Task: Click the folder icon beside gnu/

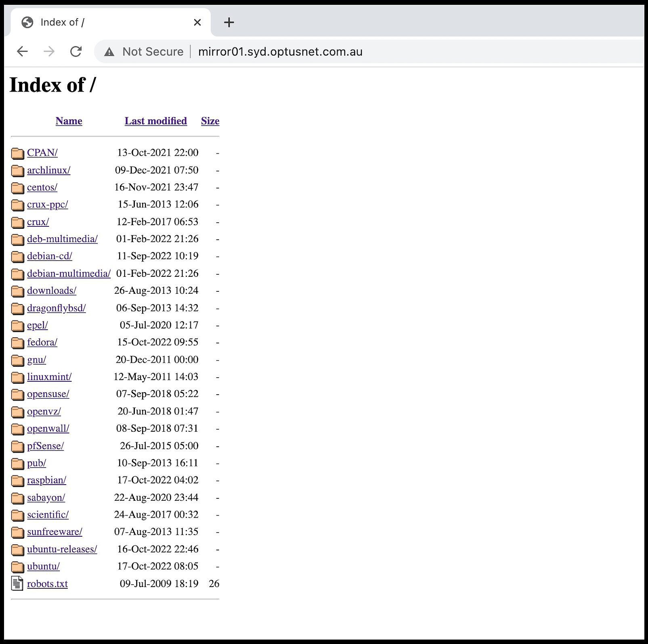Action: (18, 360)
